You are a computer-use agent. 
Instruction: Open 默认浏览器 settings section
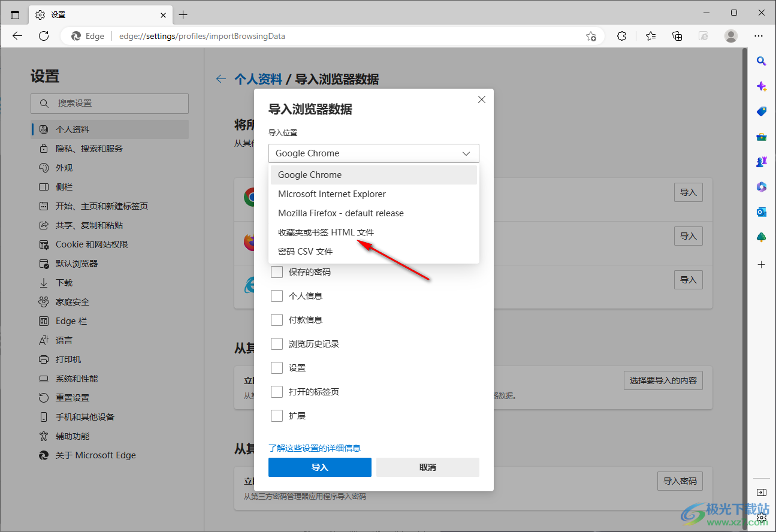[110, 264]
